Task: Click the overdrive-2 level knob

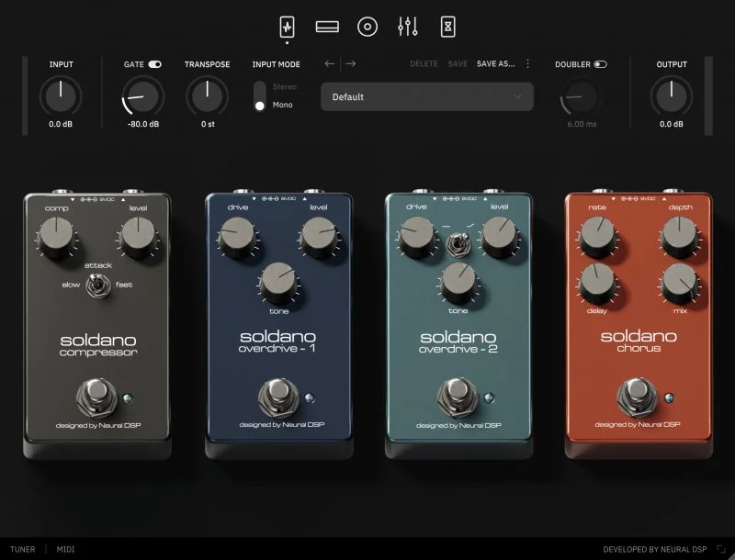Action: pyautogui.click(x=499, y=236)
